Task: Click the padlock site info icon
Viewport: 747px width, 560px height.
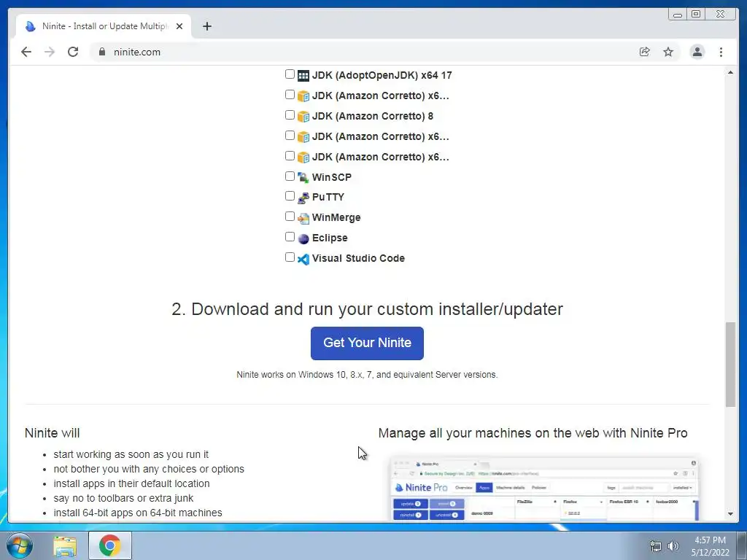Action: pyautogui.click(x=102, y=52)
